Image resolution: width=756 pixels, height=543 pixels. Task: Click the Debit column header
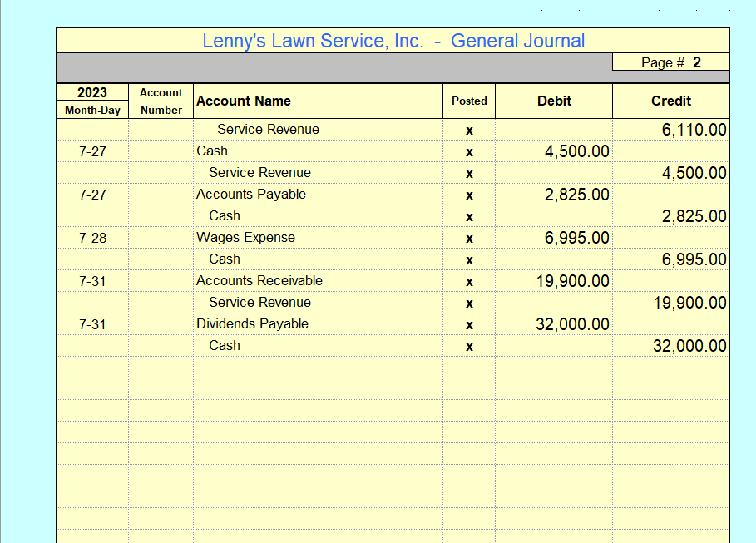pos(553,101)
